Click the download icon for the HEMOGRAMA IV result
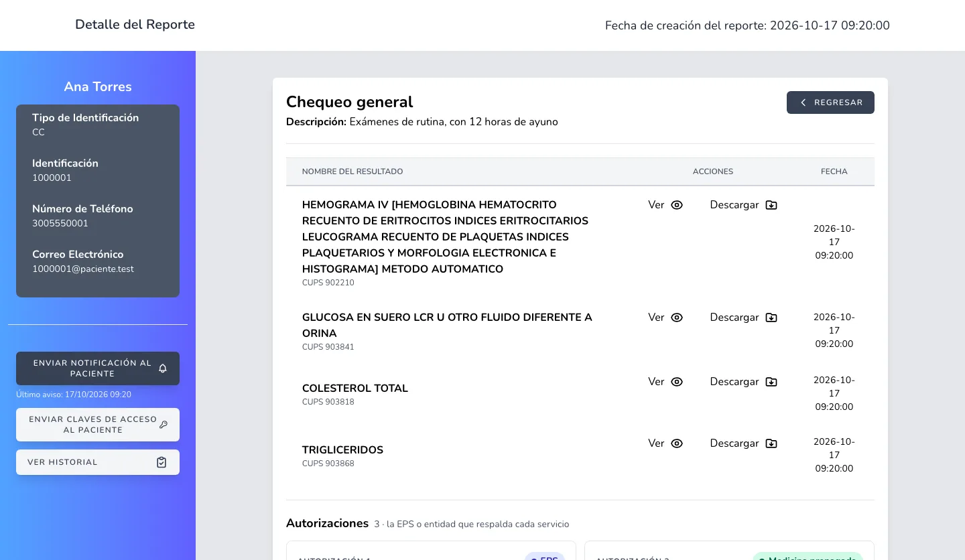This screenshot has width=965, height=560. [771, 205]
